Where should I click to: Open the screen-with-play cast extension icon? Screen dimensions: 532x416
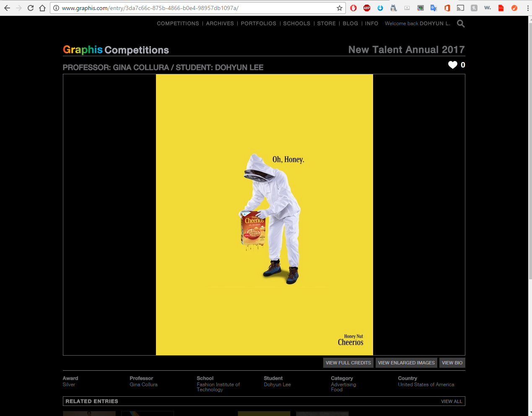coord(420,8)
